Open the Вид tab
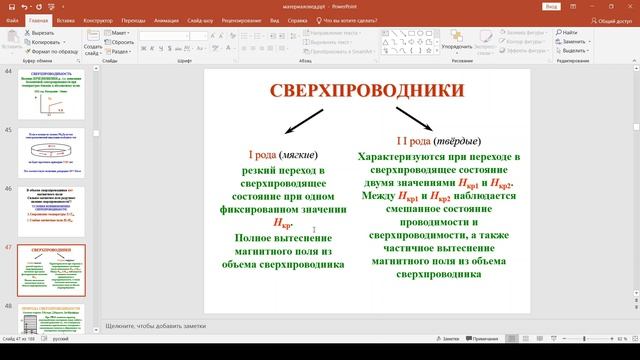Screen dimensions: 640x360 click(x=275, y=20)
